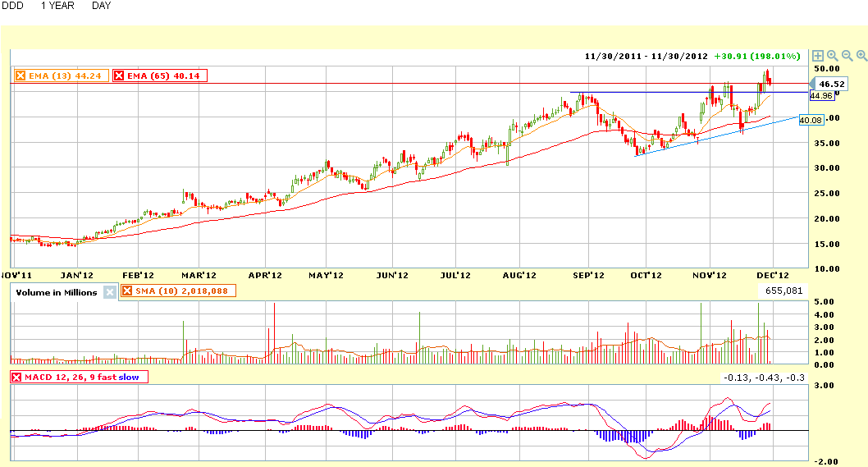Click the 20.00 price axis label

pyautogui.click(x=827, y=219)
